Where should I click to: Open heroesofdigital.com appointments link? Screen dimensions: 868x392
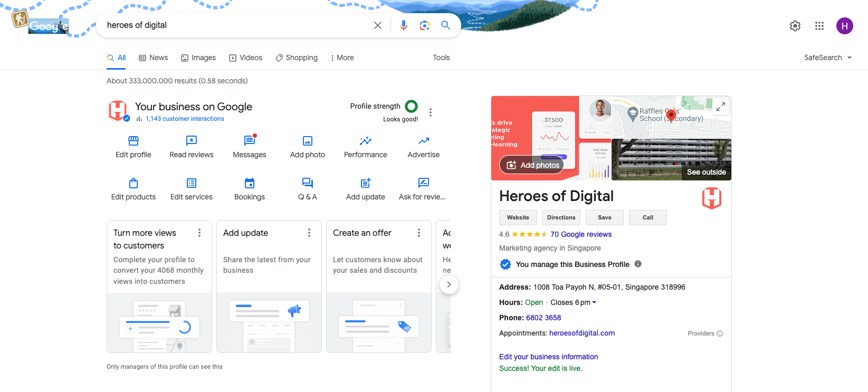582,333
